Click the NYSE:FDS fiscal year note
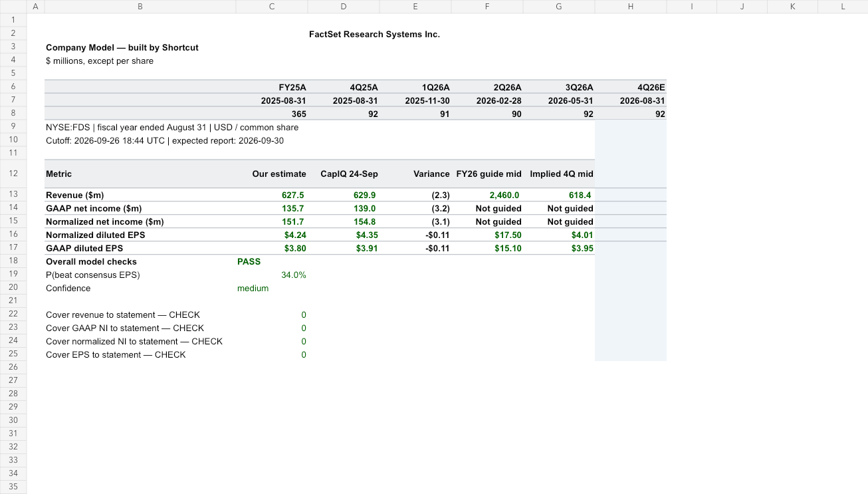This screenshot has height=494, width=868. 172,127
